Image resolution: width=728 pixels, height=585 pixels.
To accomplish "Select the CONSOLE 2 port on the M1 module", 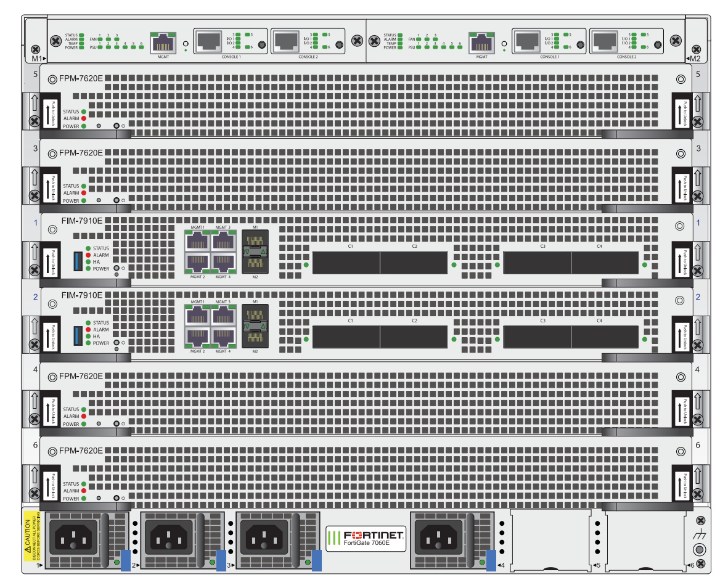I will tap(286, 41).
